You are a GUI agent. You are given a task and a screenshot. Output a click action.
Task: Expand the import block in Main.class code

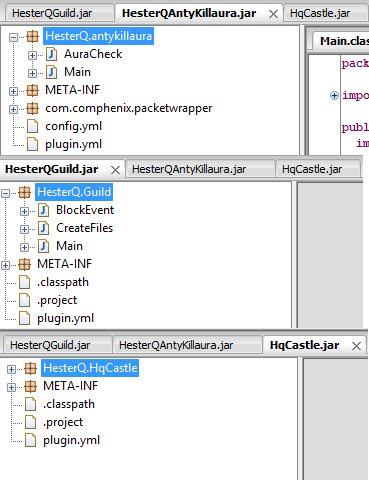coord(334,96)
